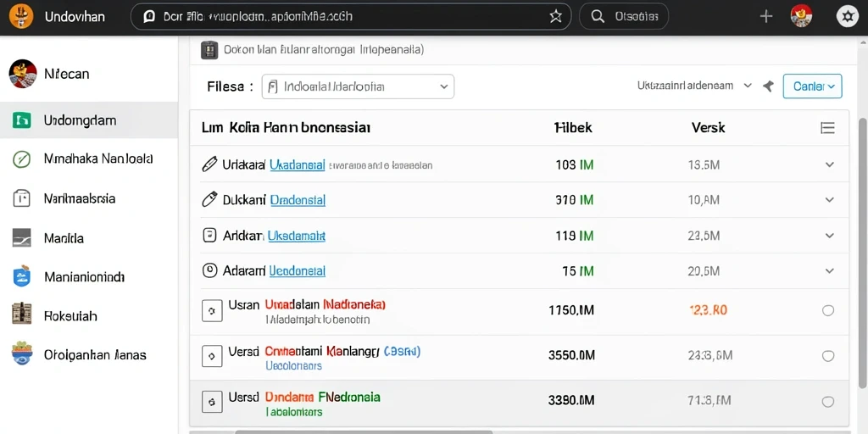Viewport: 868px width, 434px height.
Task: Open profile avatar in top bar
Action: (801, 16)
